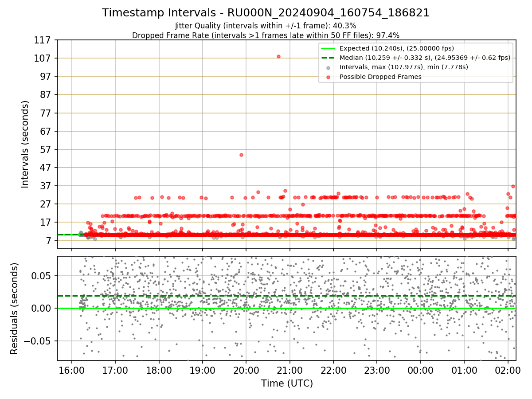The image size is (532, 399).
Task: Click the 'Dropped Frame Rate' 97.4% subtitle line
Action: coord(266,35)
